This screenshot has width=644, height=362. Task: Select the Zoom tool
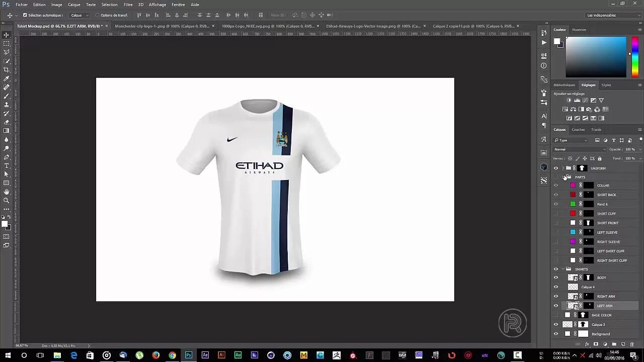pos(7,200)
